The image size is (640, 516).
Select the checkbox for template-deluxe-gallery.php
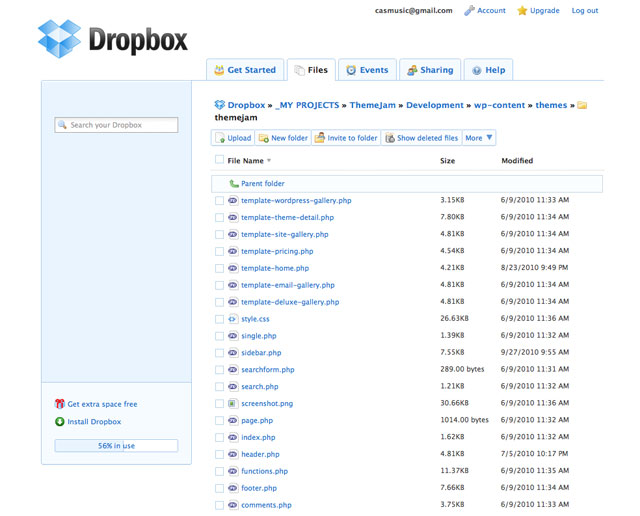(220, 302)
